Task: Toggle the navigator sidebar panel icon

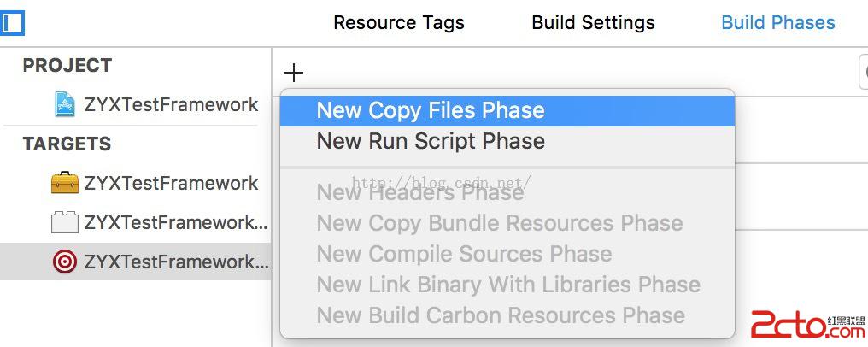Action: click(12, 22)
